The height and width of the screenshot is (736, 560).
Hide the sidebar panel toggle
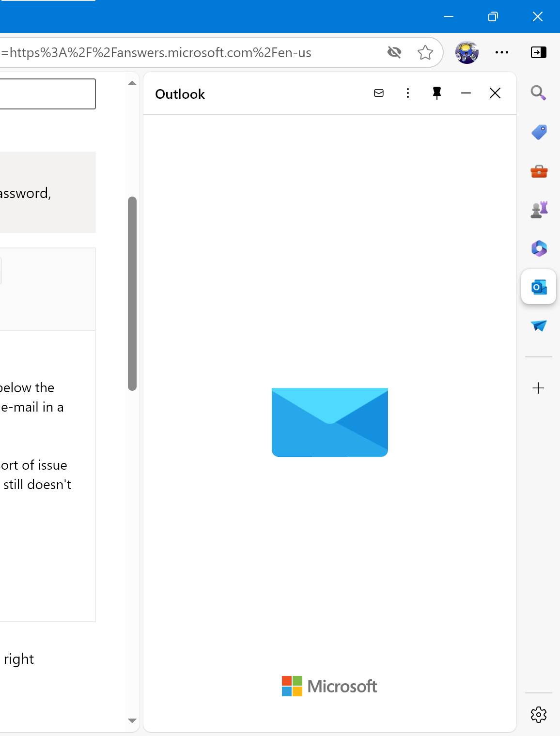tap(539, 52)
